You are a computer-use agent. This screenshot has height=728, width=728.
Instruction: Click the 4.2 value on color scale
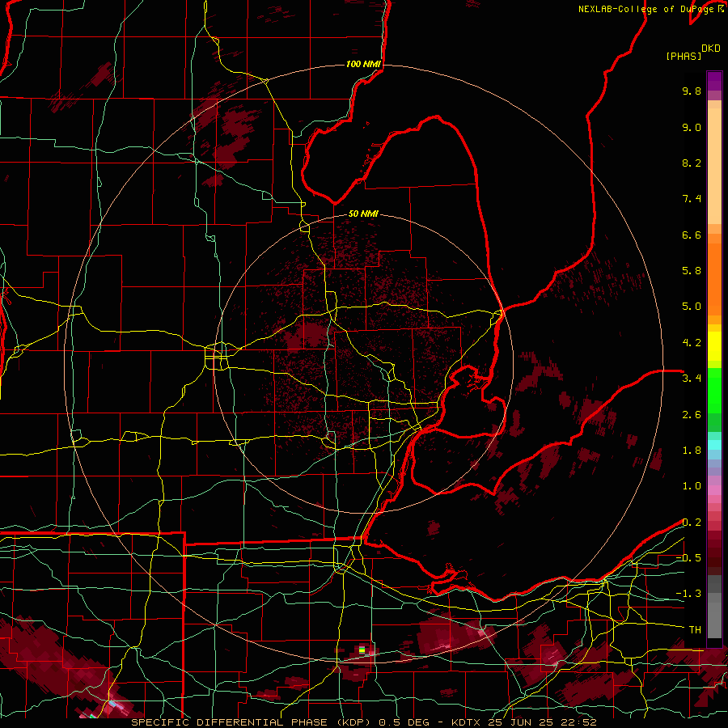[x=692, y=343]
